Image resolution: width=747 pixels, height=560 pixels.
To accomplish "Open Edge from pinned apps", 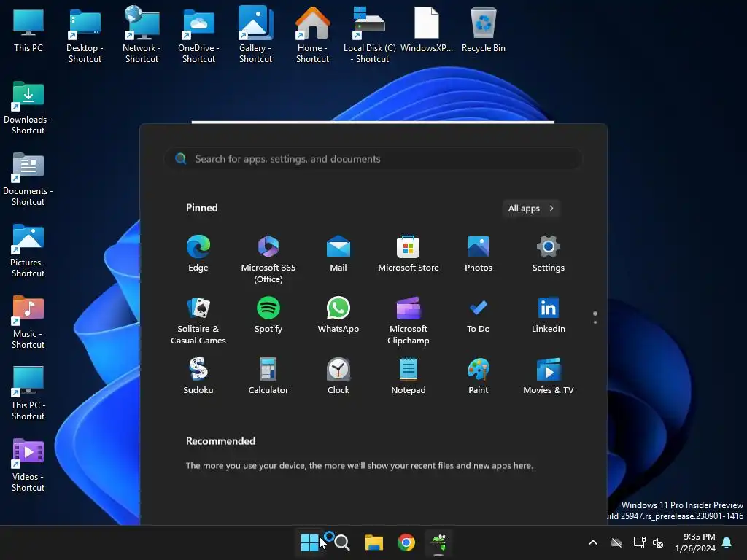I will [x=198, y=253].
